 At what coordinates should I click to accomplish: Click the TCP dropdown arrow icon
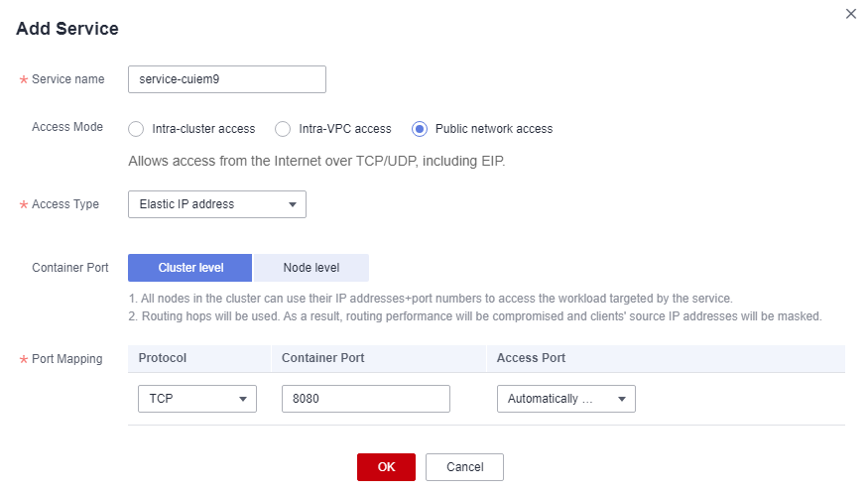pos(242,399)
